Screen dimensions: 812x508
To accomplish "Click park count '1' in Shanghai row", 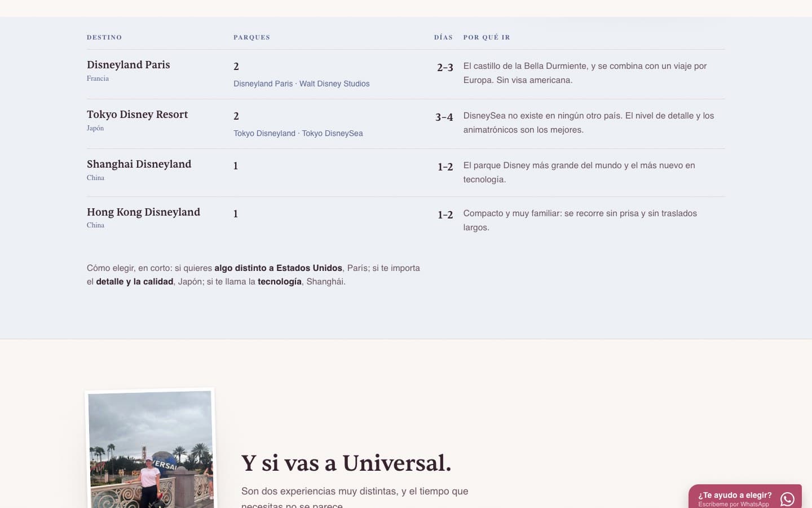I will coord(236,166).
